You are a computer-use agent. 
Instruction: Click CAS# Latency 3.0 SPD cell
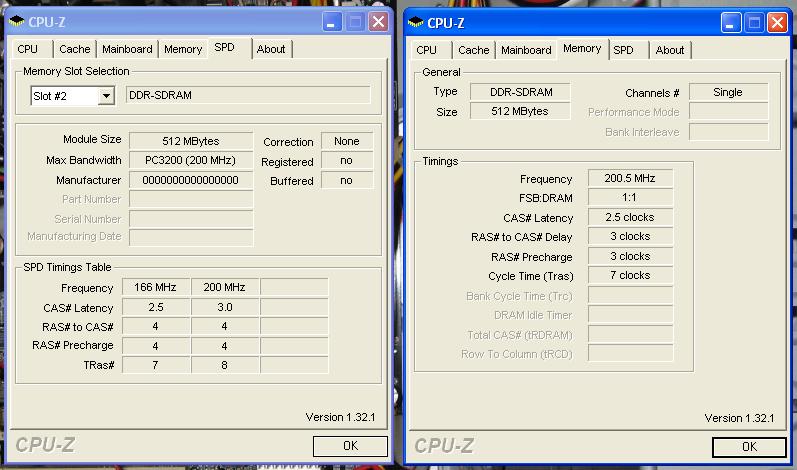tap(225, 307)
